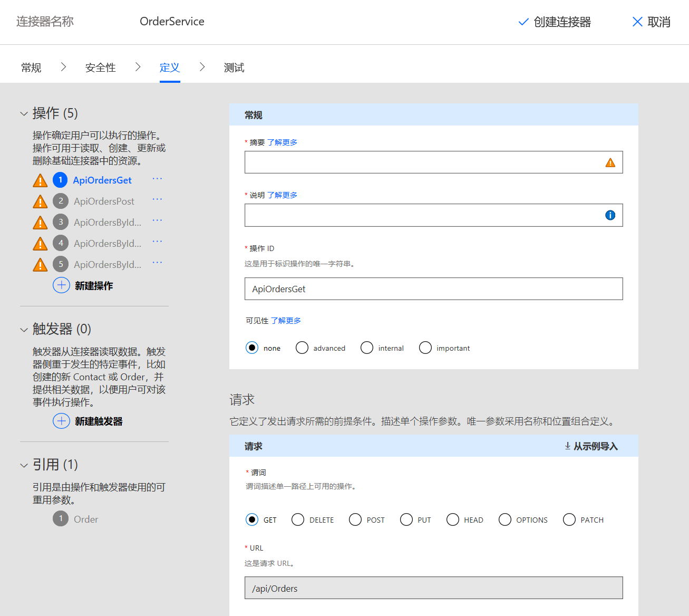Click the warning icon inside the 摘要 field
Image resolution: width=689 pixels, height=616 pixels.
pos(610,163)
